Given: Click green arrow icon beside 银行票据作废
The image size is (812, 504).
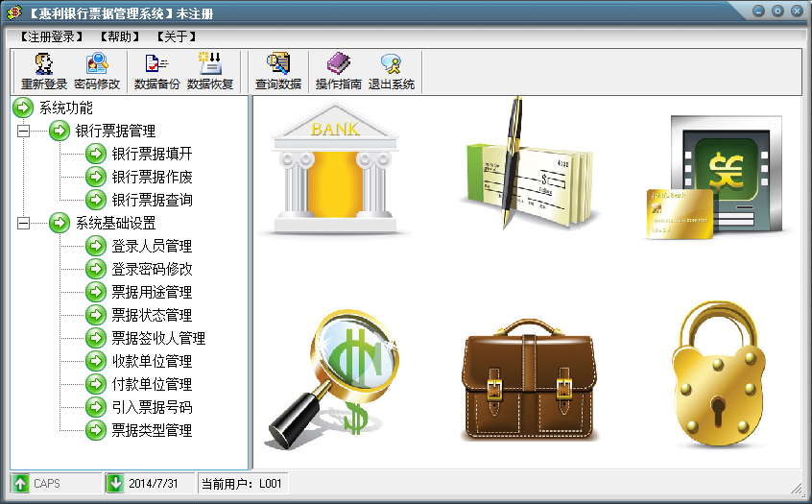Looking at the screenshot, I should 96,177.
